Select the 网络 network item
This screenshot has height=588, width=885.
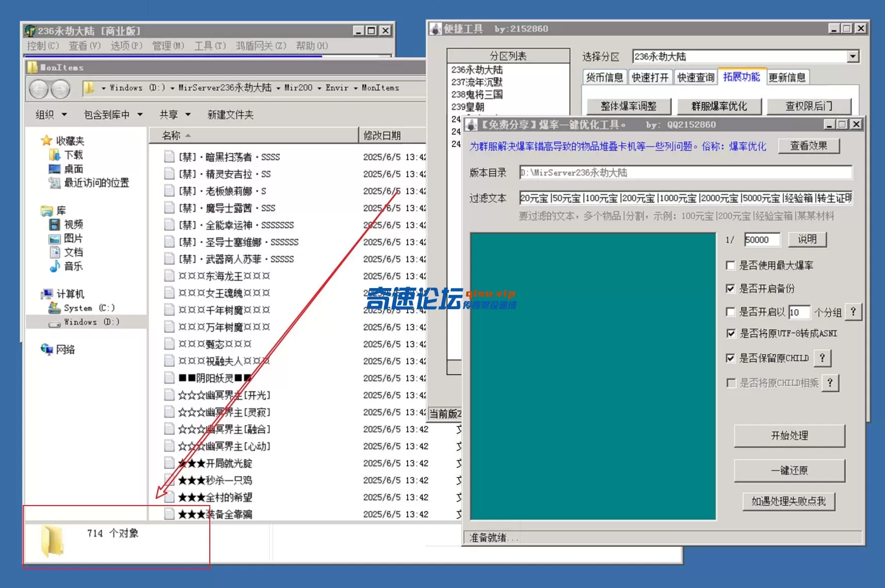point(58,349)
